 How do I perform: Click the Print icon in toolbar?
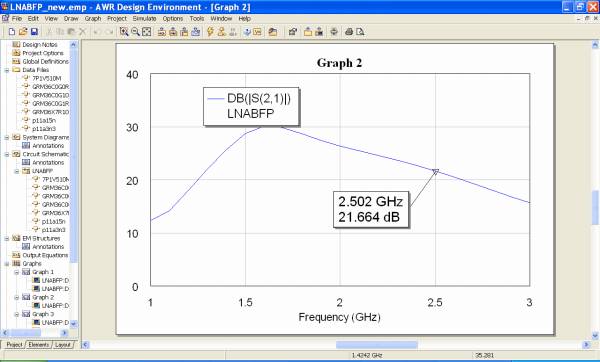click(x=349, y=32)
